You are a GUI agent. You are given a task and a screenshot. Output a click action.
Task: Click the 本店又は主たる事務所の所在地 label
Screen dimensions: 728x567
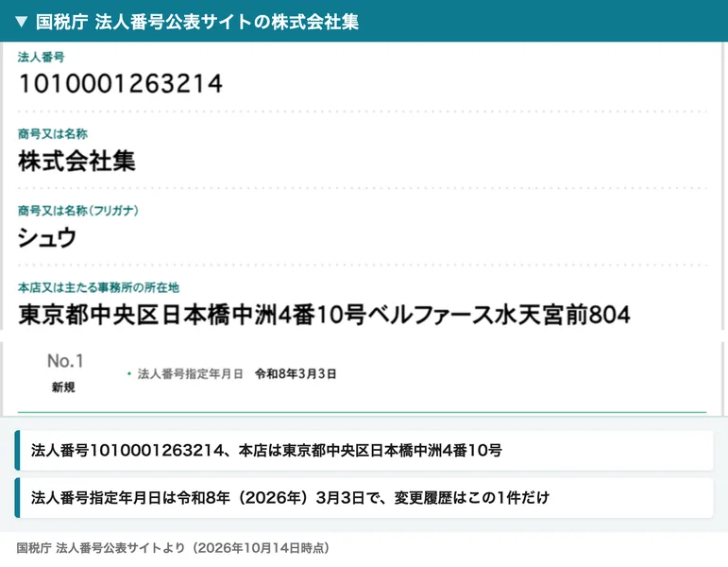coord(98,287)
